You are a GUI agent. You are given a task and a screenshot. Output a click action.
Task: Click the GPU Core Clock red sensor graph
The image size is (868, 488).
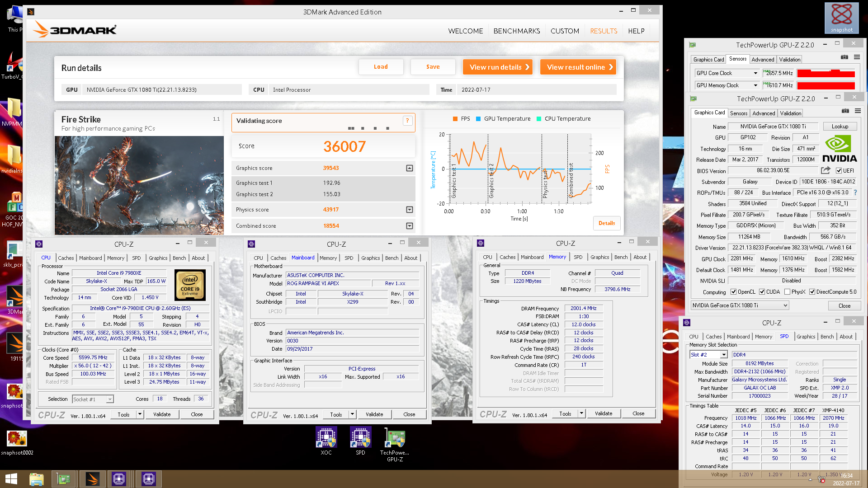point(826,73)
